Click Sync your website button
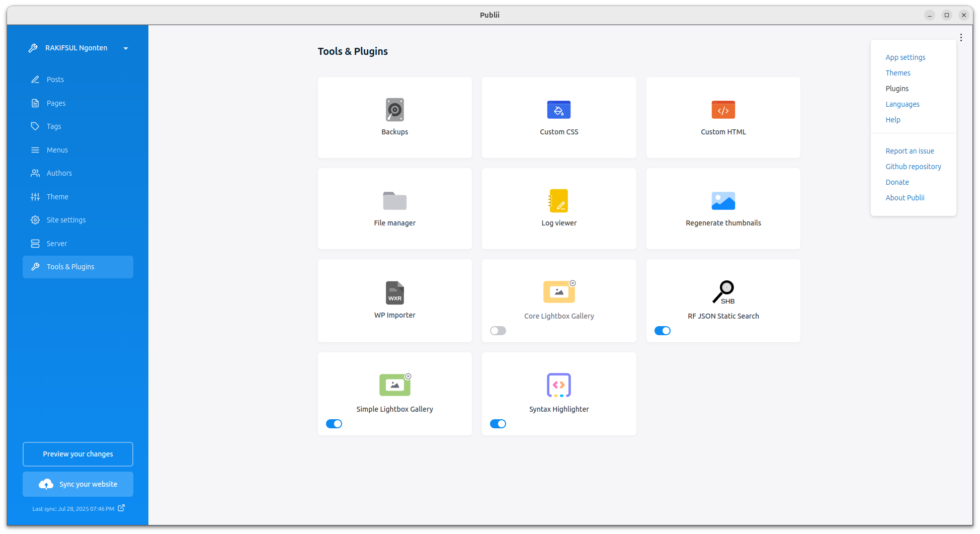Viewport: 980px width, 534px height. [x=78, y=484]
